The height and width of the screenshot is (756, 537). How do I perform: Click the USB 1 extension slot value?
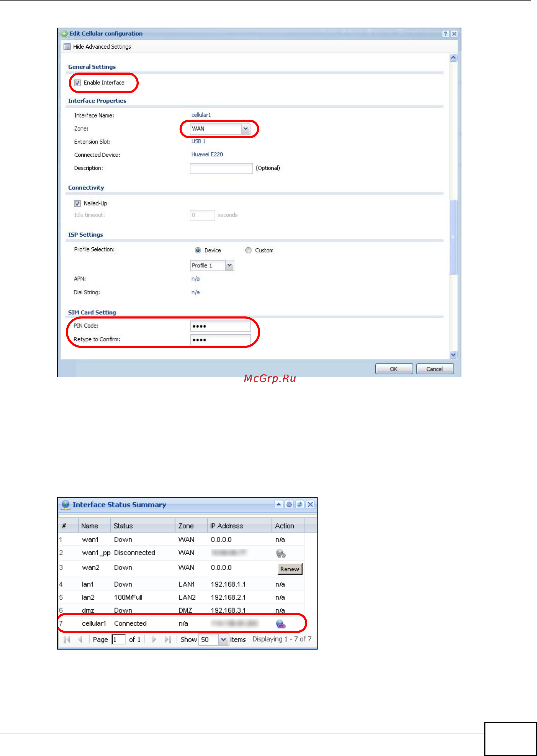198,141
